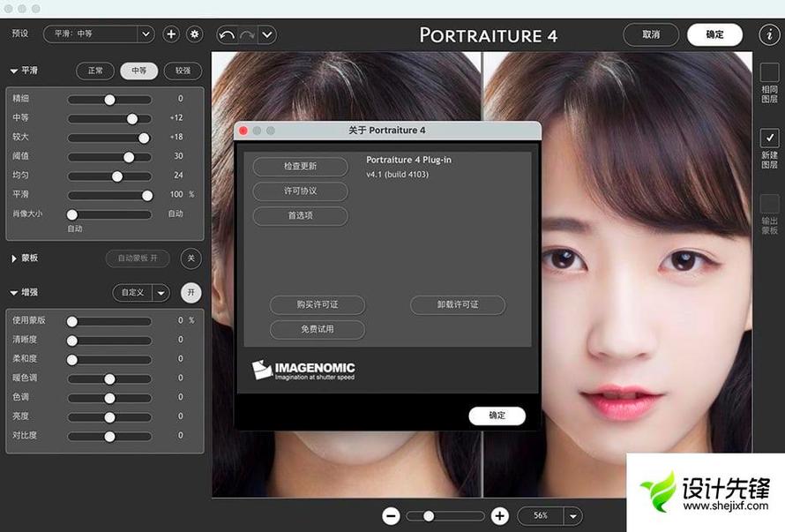785x532 pixels.
Task: Click the 较大 slider handle
Action: point(144,138)
